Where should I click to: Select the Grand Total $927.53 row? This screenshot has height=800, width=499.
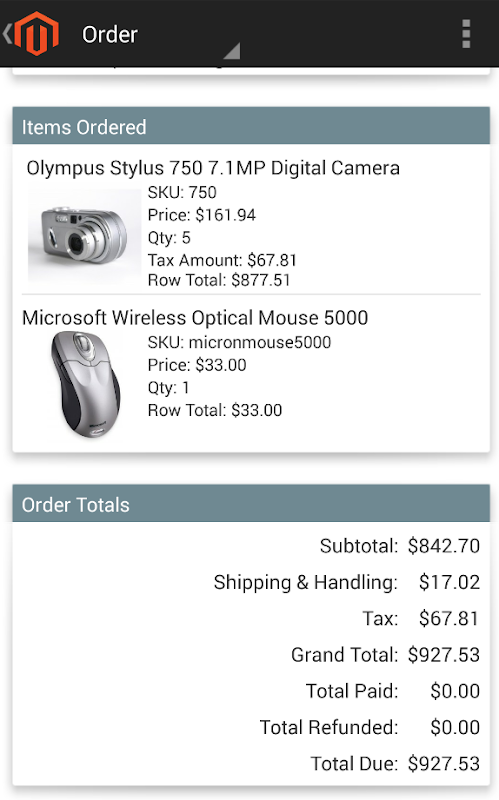click(385, 655)
